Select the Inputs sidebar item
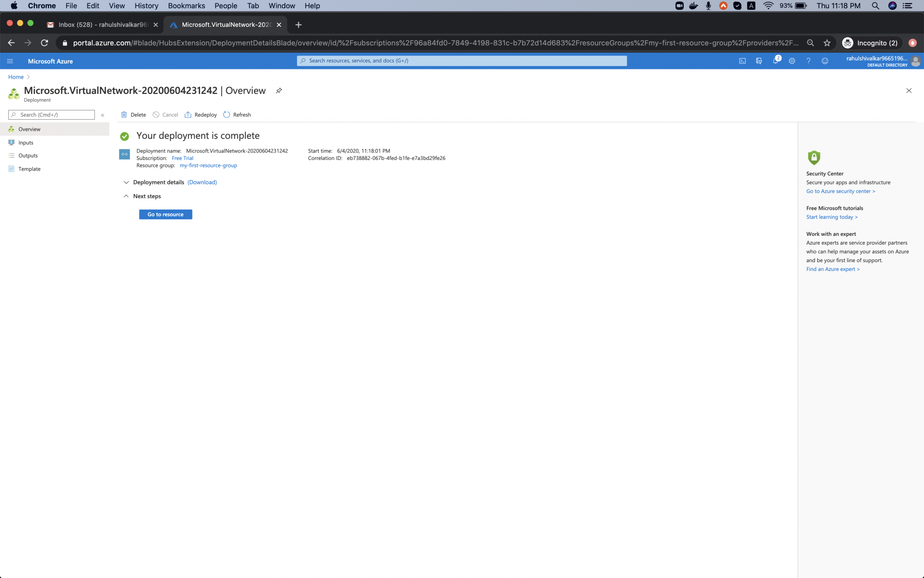 coord(25,142)
